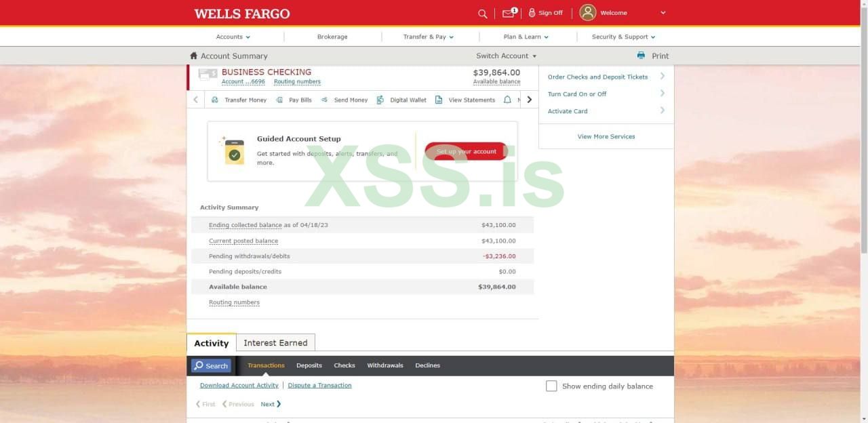868x423 pixels.
Task: Select the Withdrawals filter tab
Action: click(x=385, y=365)
